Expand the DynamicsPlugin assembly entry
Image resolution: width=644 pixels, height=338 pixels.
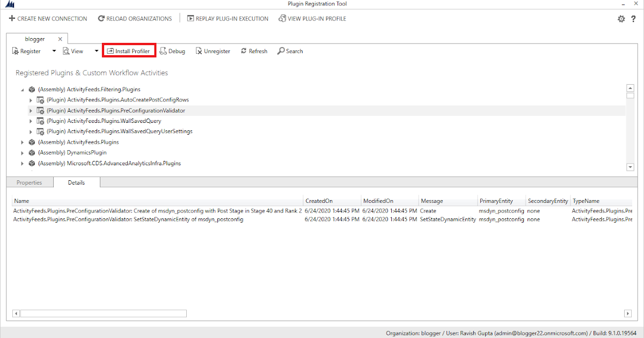[22, 152]
